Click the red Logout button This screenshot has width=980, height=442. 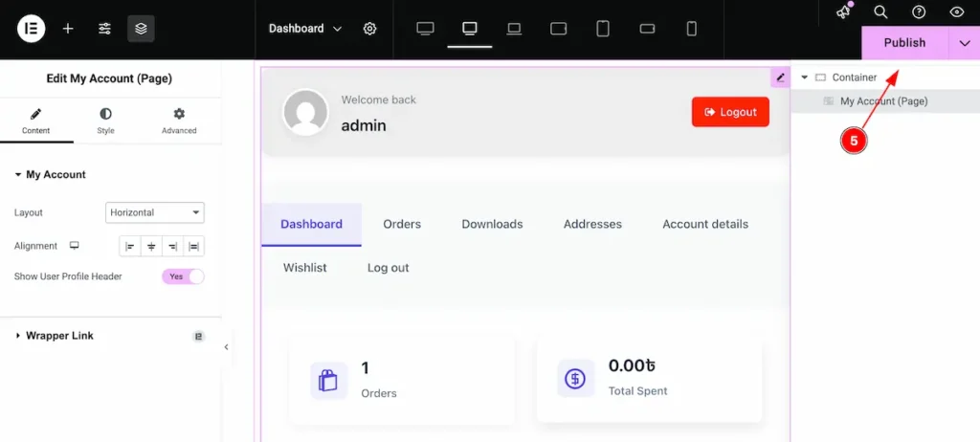click(x=730, y=112)
